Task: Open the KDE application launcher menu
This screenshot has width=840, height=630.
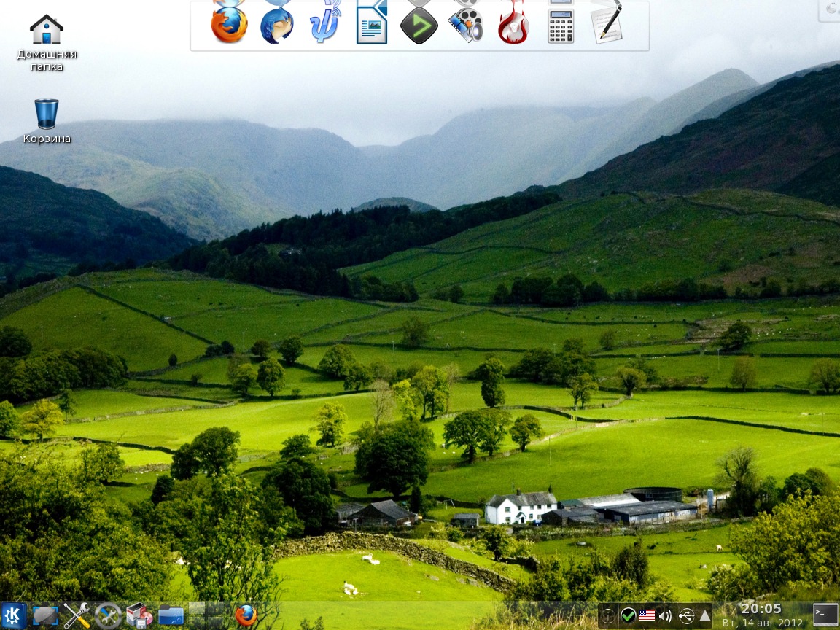Action: pos(13,615)
